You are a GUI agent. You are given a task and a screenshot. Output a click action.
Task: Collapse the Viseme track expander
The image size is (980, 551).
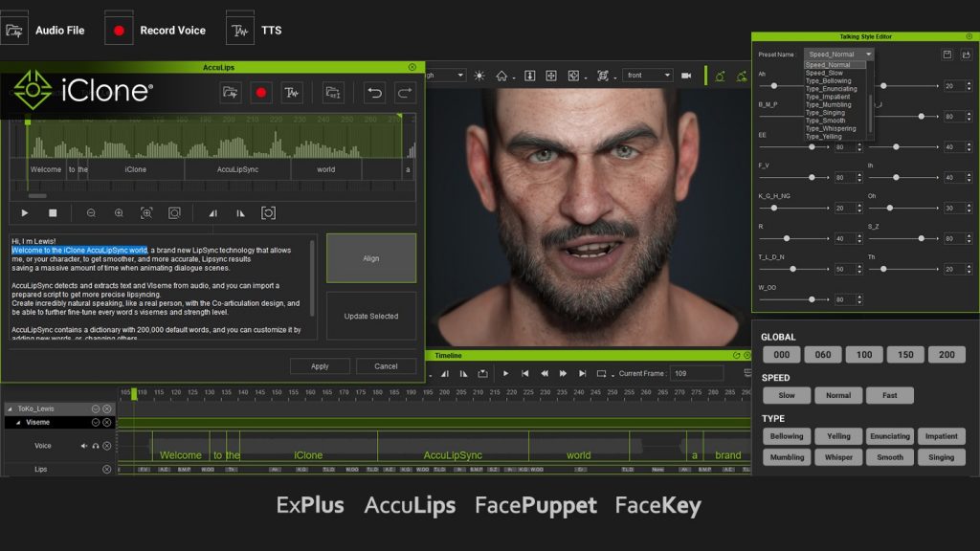tap(18, 422)
